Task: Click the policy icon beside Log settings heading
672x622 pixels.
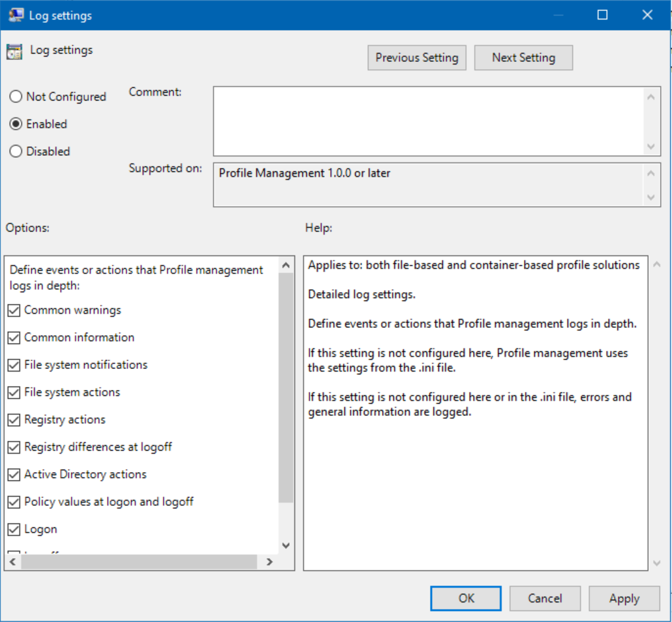Action: [14, 52]
